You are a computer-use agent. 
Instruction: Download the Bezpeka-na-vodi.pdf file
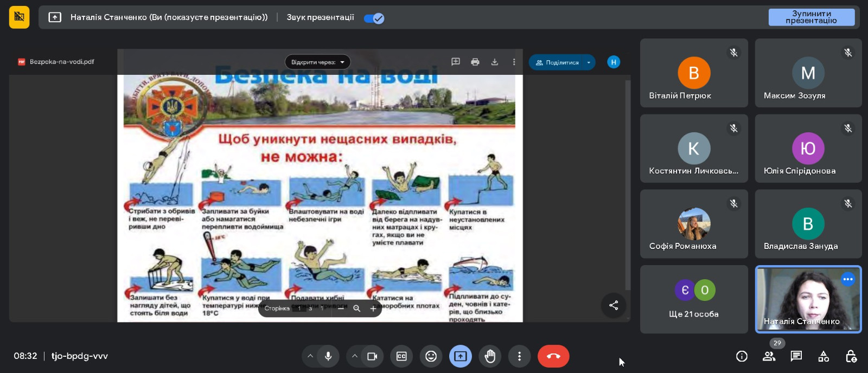click(495, 62)
